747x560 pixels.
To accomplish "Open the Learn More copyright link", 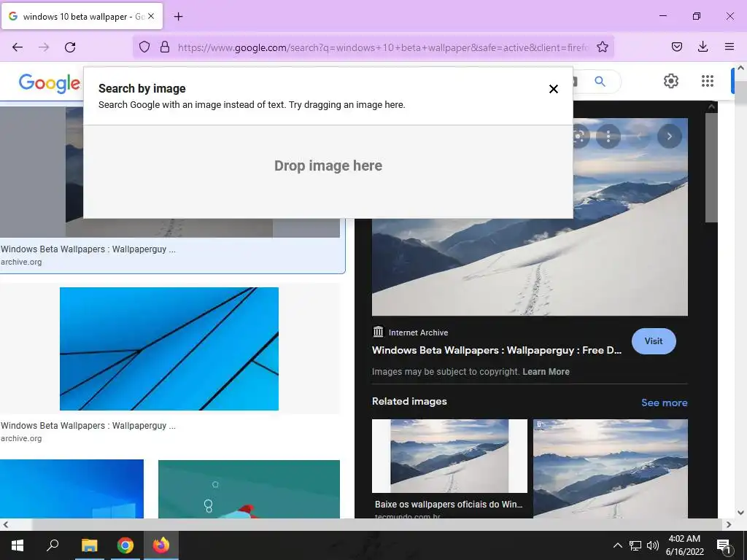I will 546,372.
